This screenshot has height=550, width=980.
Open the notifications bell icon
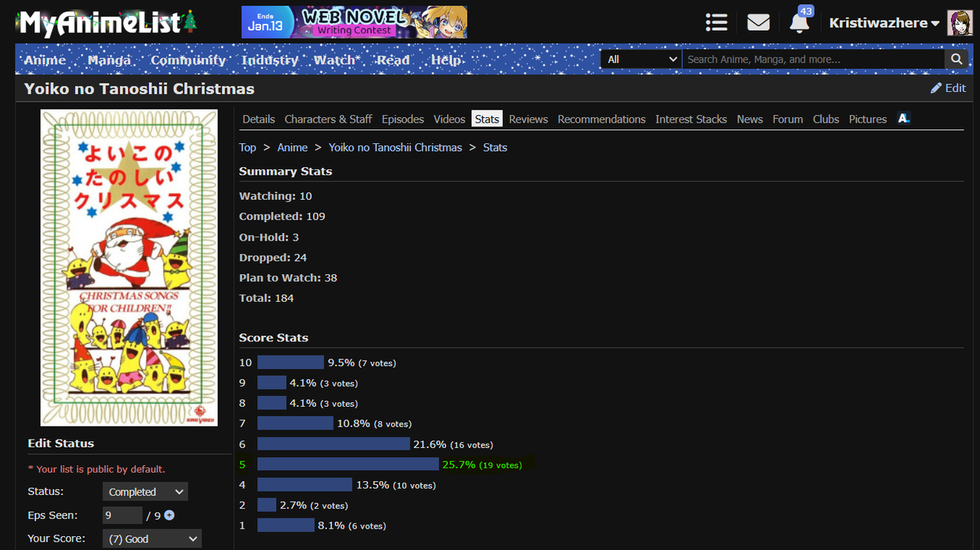coord(799,23)
